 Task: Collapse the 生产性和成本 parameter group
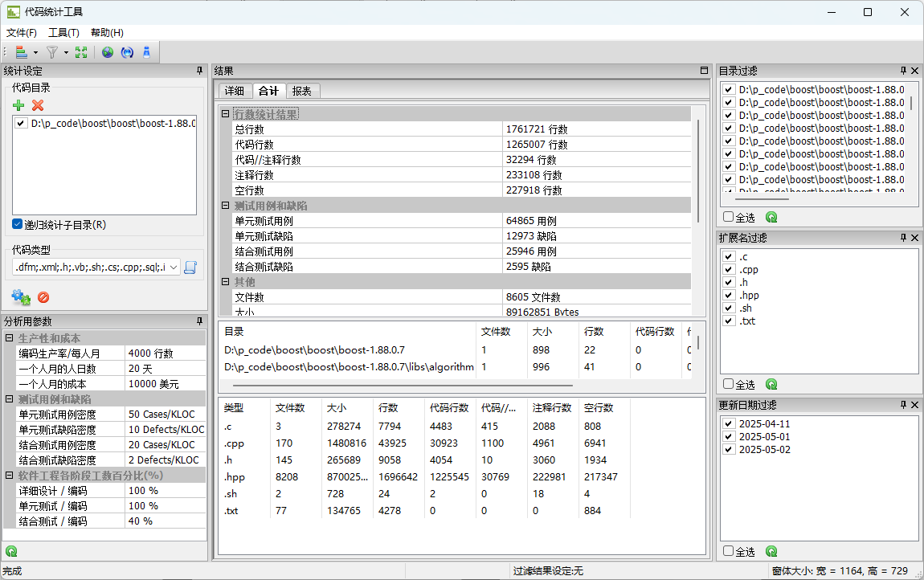pos(10,338)
